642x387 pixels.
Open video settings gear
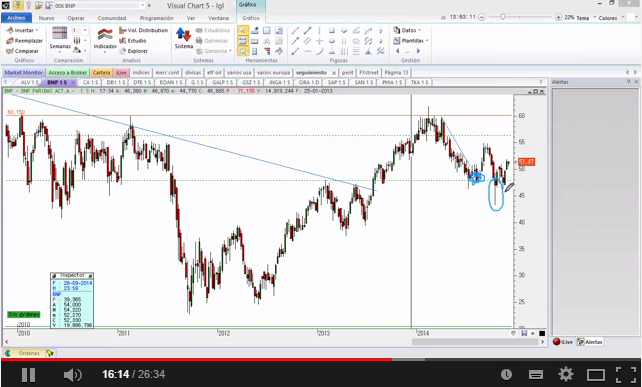pos(566,374)
